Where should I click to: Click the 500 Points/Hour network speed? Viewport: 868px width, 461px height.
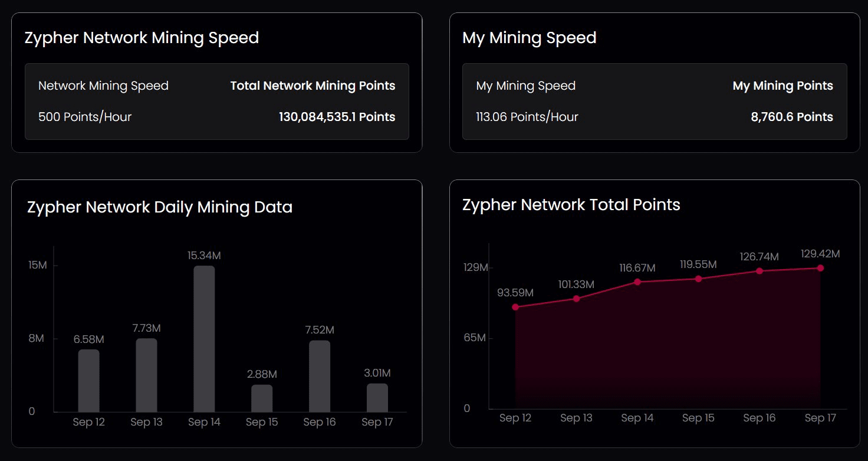85,117
